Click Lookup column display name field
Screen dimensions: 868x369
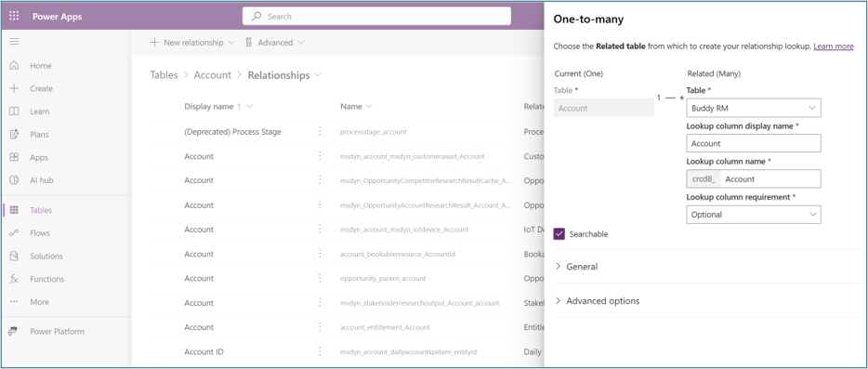[754, 143]
